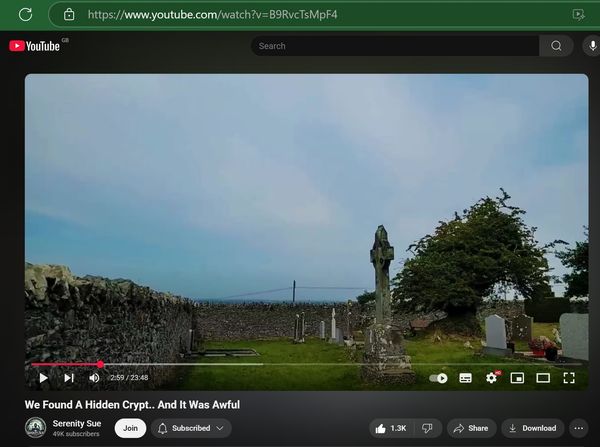Click the video title 'We Found A Hidden Crypt'

[x=132, y=405]
